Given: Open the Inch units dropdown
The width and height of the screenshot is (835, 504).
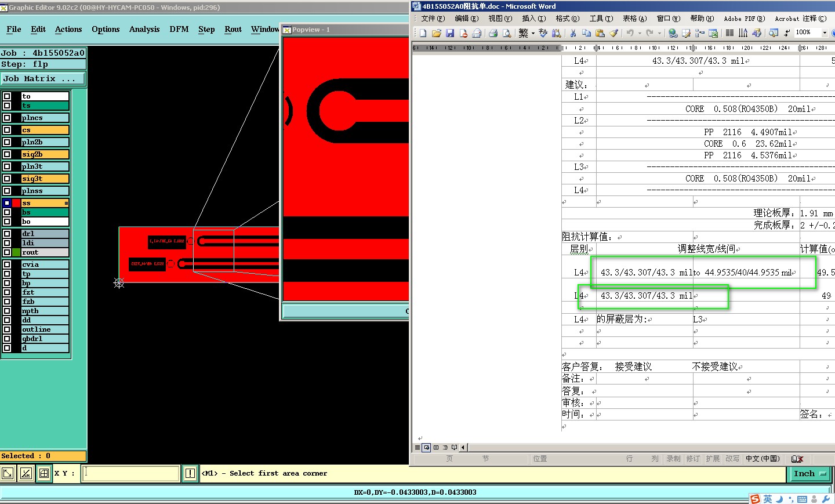Looking at the screenshot, I should (809, 474).
